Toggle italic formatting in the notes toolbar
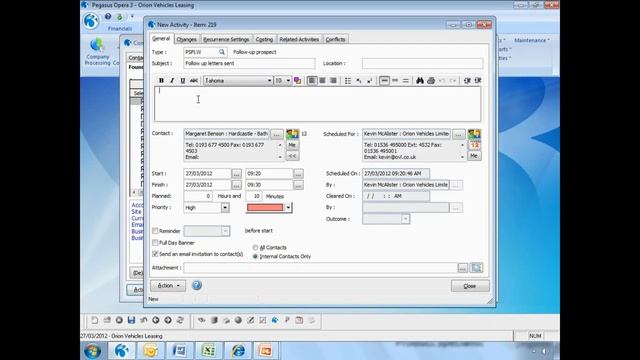Screen dimensions: 640x360 coord(172,80)
